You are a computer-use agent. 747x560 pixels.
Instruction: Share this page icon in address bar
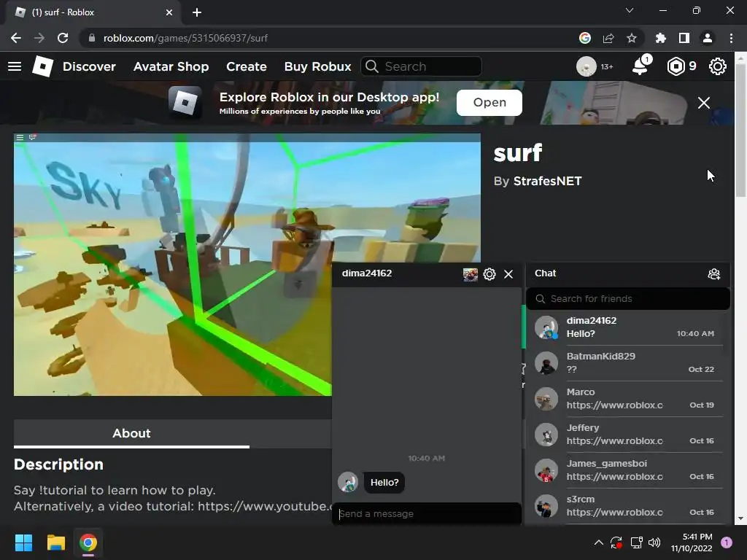pos(608,38)
